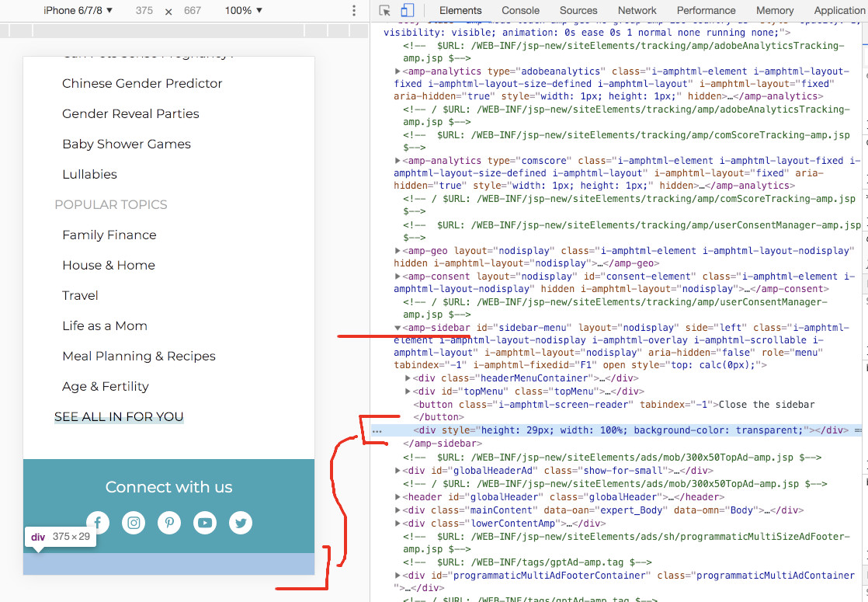Switch to the Performance tab

click(x=707, y=11)
